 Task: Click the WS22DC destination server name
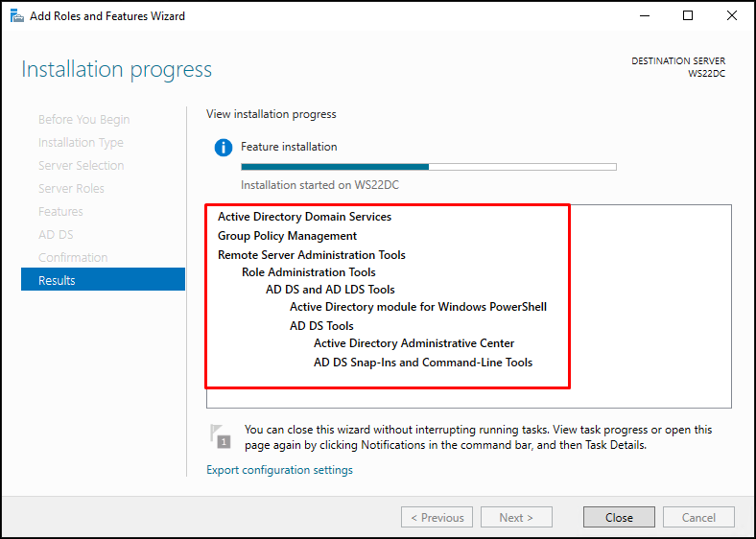(x=706, y=73)
